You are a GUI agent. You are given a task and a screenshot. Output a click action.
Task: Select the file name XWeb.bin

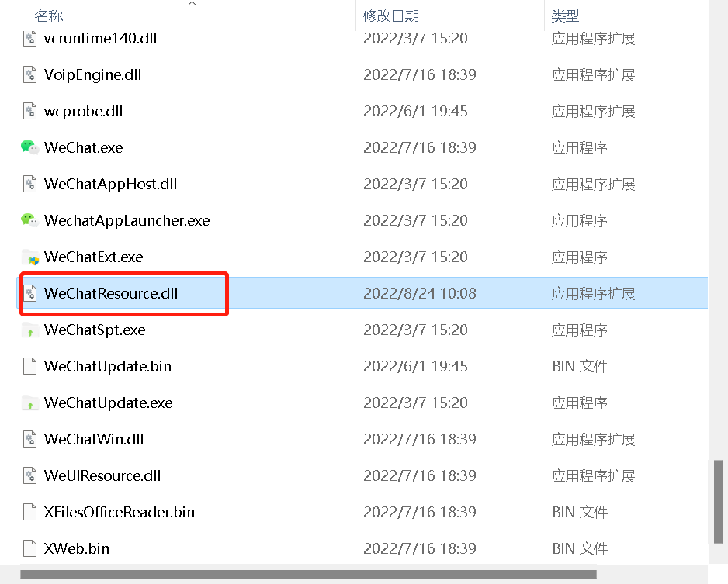pyautogui.click(x=77, y=548)
